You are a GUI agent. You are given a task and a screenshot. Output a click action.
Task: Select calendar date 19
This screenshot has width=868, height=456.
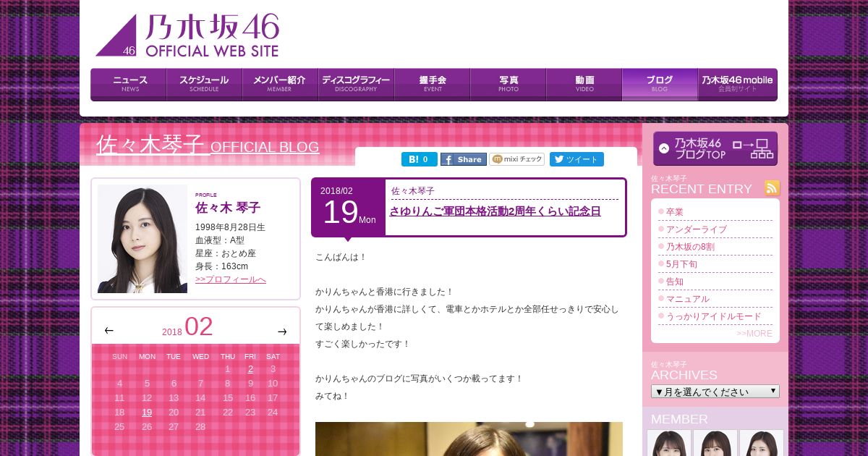(x=147, y=413)
